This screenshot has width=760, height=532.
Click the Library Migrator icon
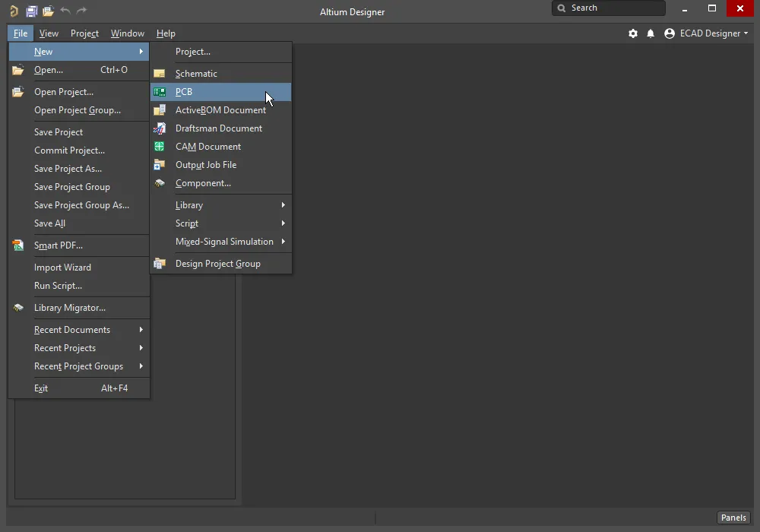[18, 308]
